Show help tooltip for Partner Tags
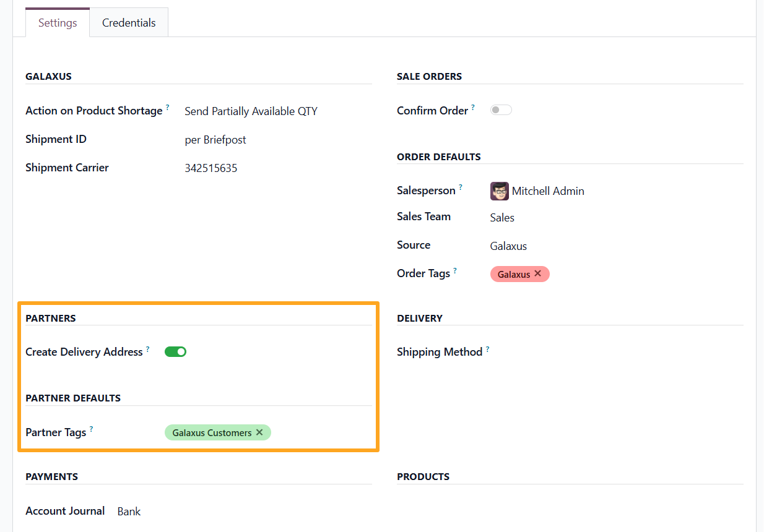Screen dimensions: 764x532 pos(91,429)
